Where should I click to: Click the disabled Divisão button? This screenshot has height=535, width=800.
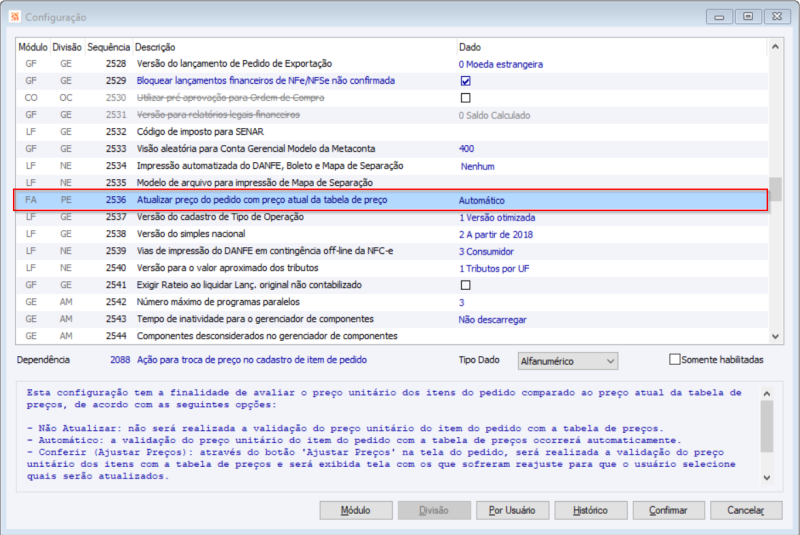coord(434,510)
